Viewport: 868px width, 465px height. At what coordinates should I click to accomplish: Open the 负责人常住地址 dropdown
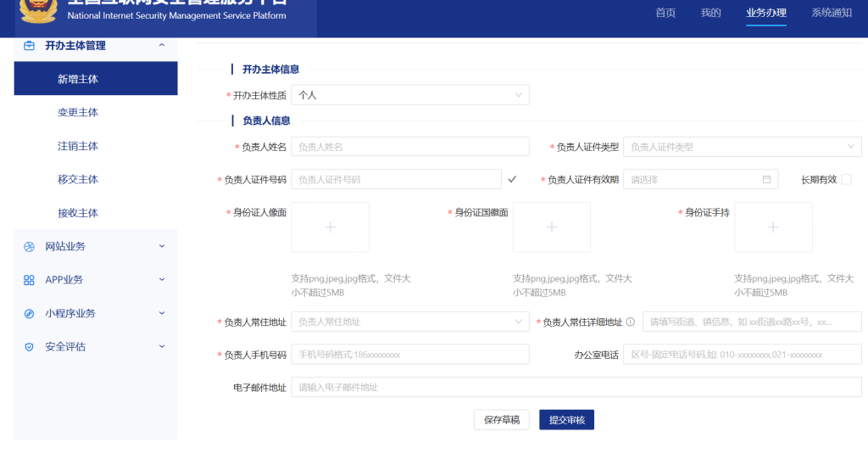click(410, 322)
